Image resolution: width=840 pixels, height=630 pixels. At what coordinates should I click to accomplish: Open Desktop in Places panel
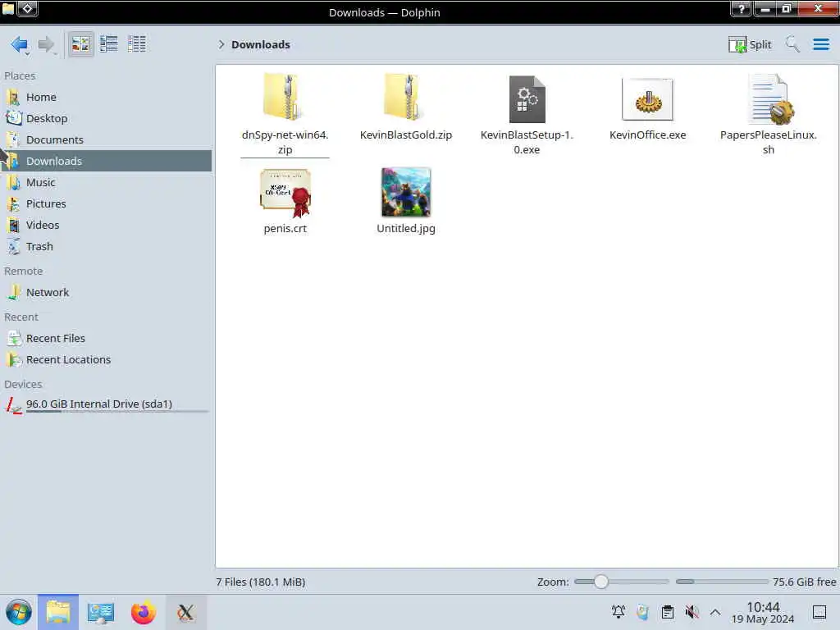(106, 118)
